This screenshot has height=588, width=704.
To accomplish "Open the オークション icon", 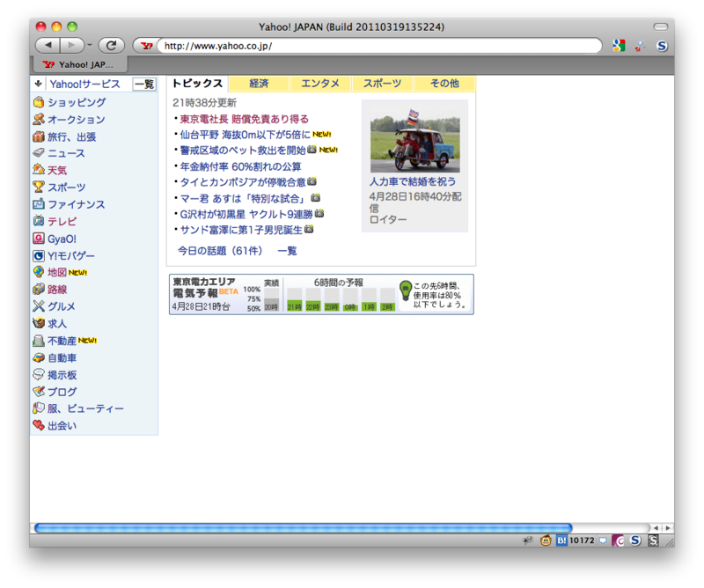I will (39, 119).
